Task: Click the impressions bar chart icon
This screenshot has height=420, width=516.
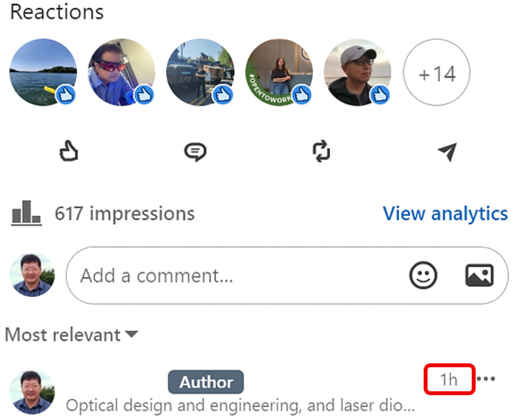Action: tap(26, 213)
